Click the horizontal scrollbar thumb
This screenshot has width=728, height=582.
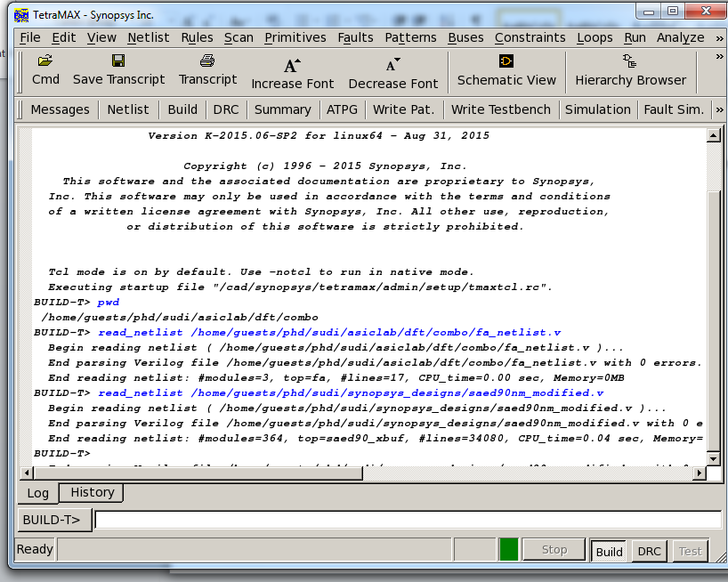(198, 473)
